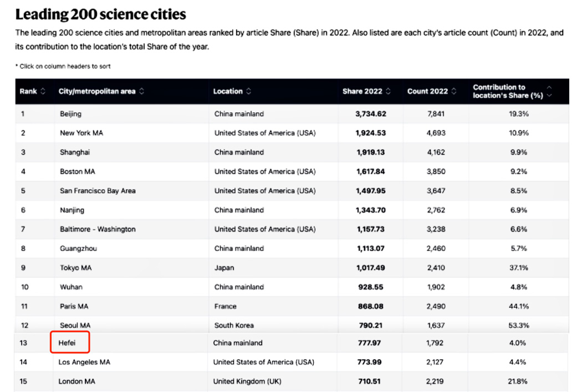582x392 pixels.
Task: Toggle sort arrows on Contribution to location's Share
Action: (549, 91)
